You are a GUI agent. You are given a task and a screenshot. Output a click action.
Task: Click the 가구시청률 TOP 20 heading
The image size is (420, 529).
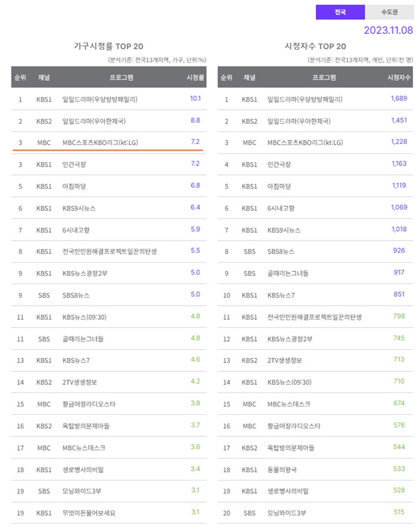(109, 46)
